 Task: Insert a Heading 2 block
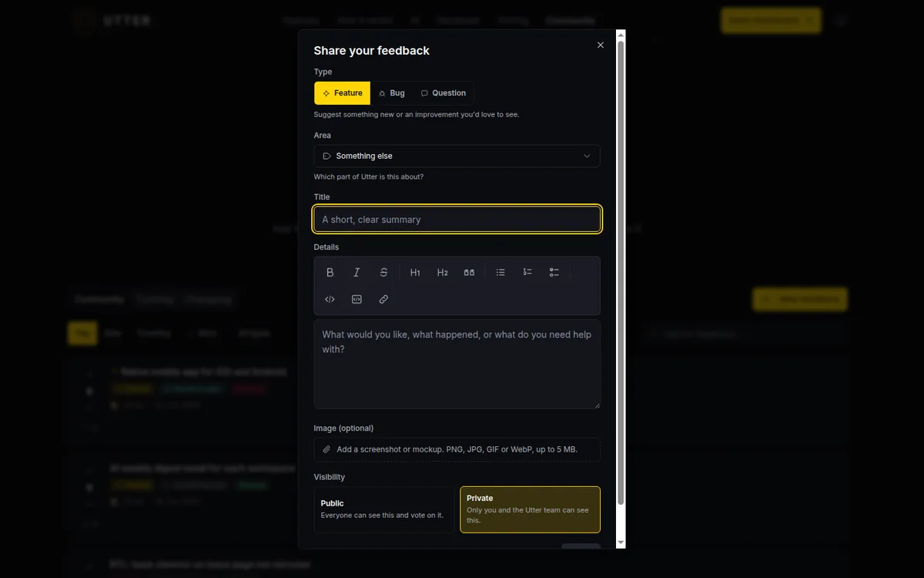(442, 272)
